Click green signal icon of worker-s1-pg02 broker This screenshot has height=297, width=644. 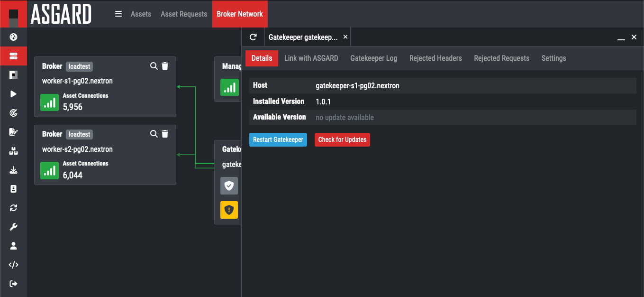pos(49,102)
